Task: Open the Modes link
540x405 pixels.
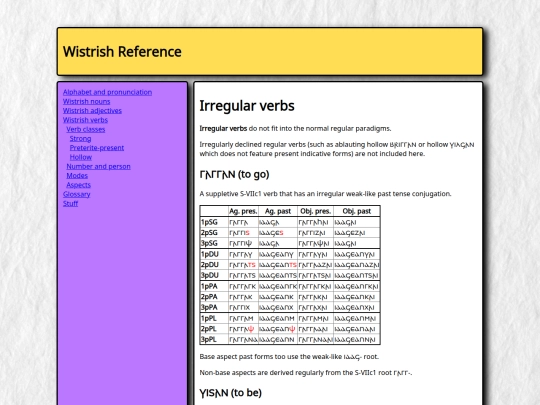Action: point(77,176)
